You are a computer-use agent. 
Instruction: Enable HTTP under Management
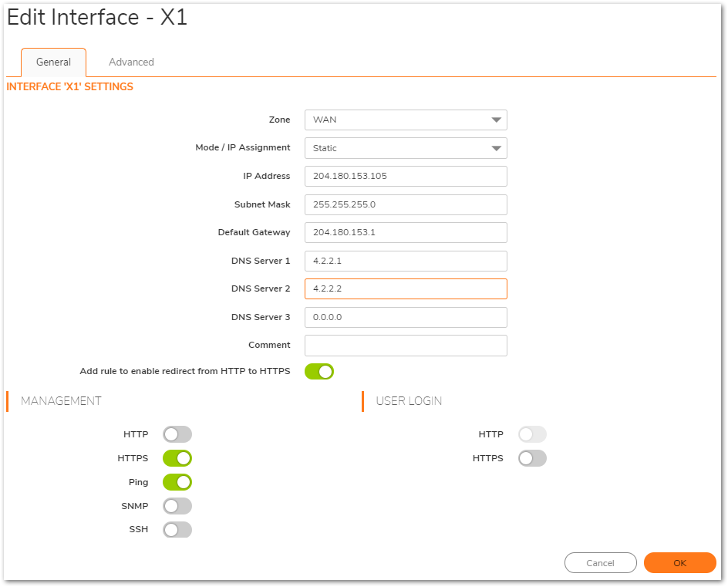pos(177,434)
